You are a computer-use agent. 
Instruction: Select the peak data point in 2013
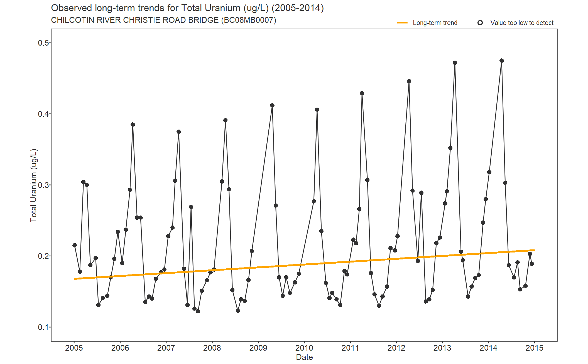coord(455,63)
